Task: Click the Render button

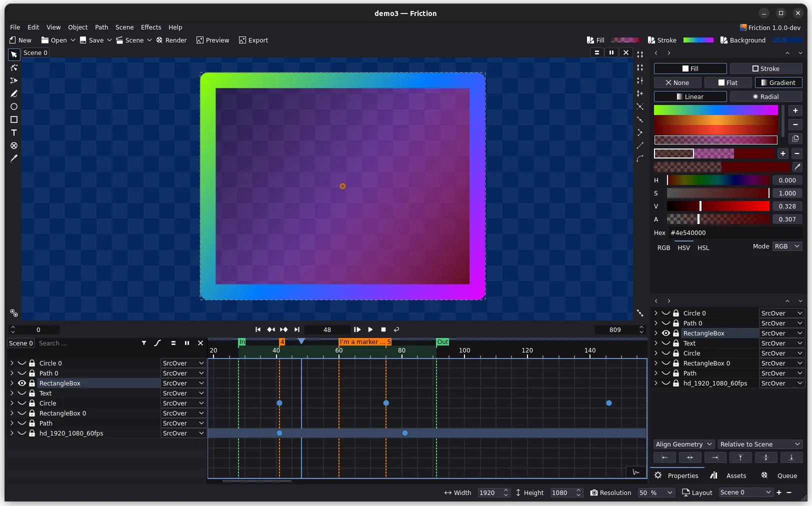Action: point(171,40)
